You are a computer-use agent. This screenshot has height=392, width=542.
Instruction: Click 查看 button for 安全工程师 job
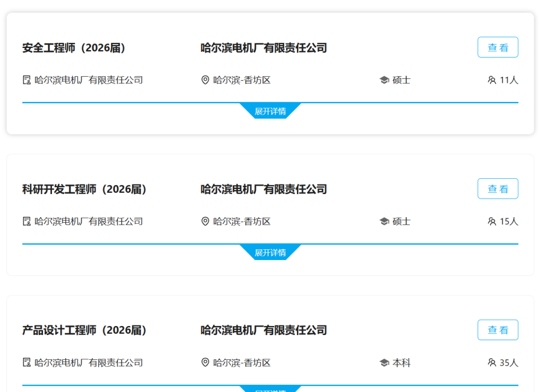click(498, 47)
